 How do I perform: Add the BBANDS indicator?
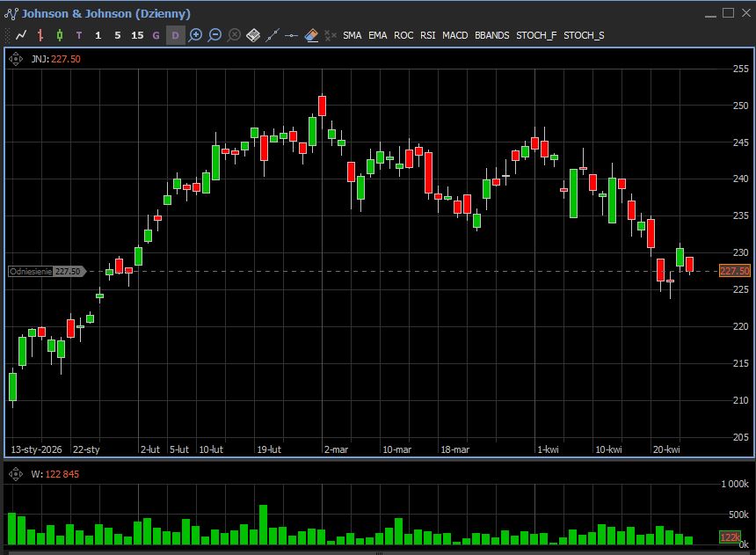coord(491,35)
